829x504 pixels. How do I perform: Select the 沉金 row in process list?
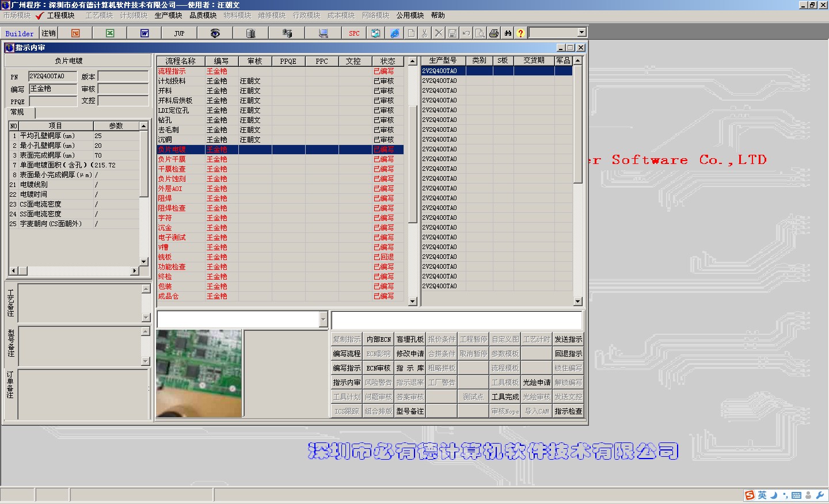tap(280, 228)
